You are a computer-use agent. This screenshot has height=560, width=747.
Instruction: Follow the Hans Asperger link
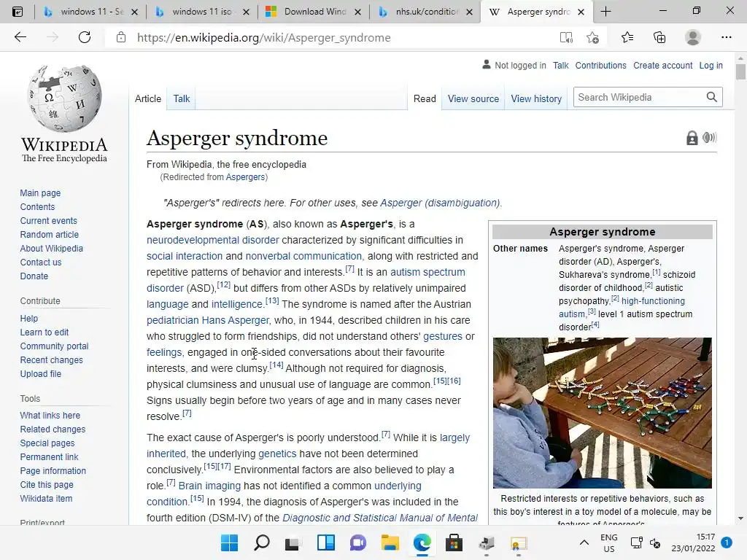click(236, 320)
